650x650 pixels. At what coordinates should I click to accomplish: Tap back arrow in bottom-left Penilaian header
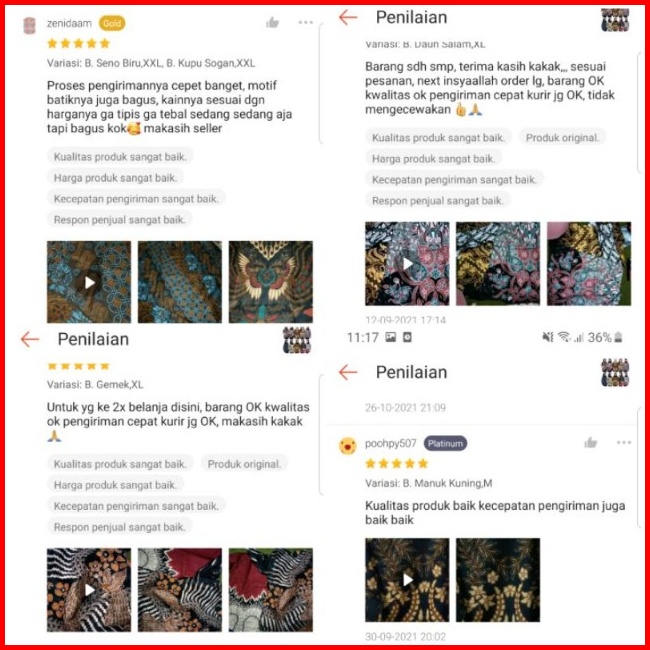point(30,339)
